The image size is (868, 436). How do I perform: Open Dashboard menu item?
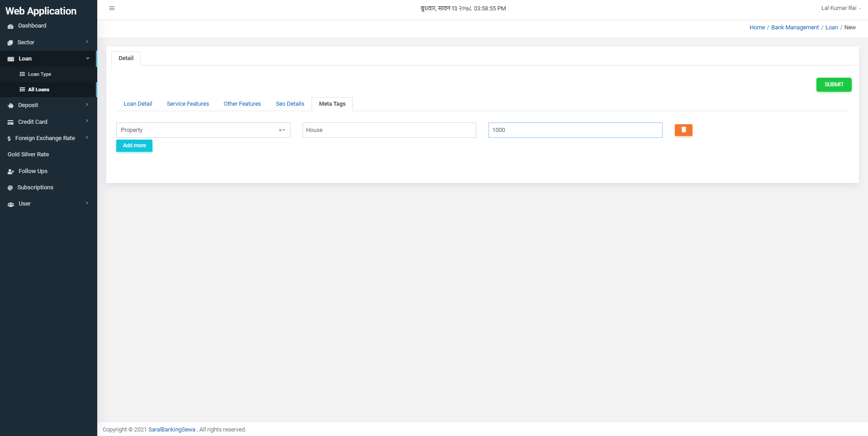coord(48,26)
